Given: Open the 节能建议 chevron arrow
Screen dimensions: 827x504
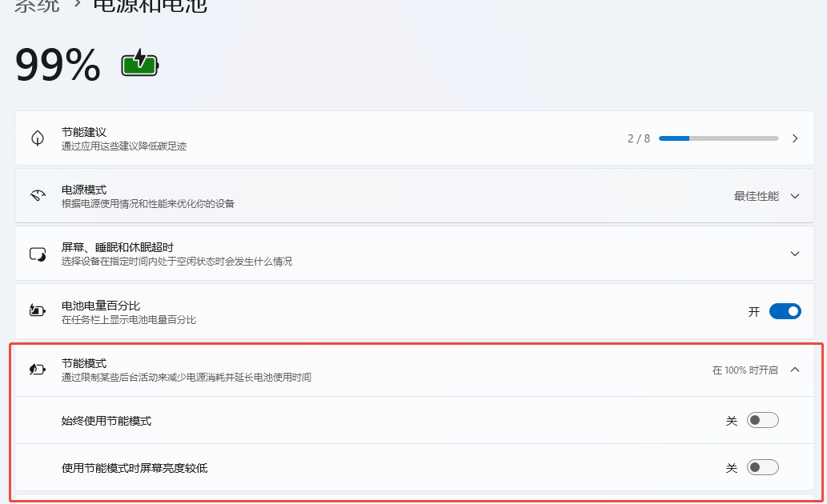Looking at the screenshot, I should [795, 138].
